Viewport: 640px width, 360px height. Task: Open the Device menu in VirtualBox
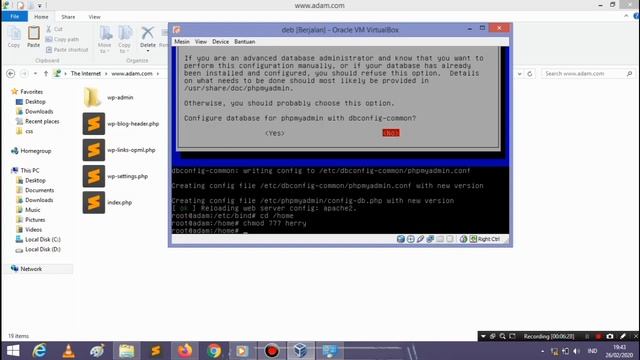pyautogui.click(x=220, y=42)
